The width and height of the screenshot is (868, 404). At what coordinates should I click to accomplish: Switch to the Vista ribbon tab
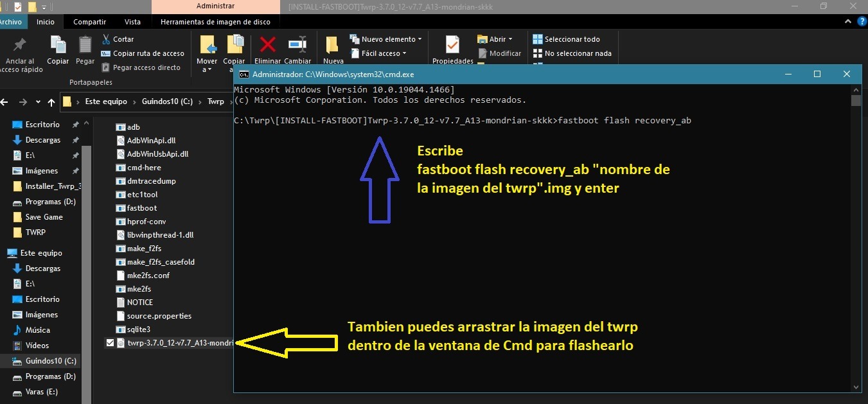point(133,22)
